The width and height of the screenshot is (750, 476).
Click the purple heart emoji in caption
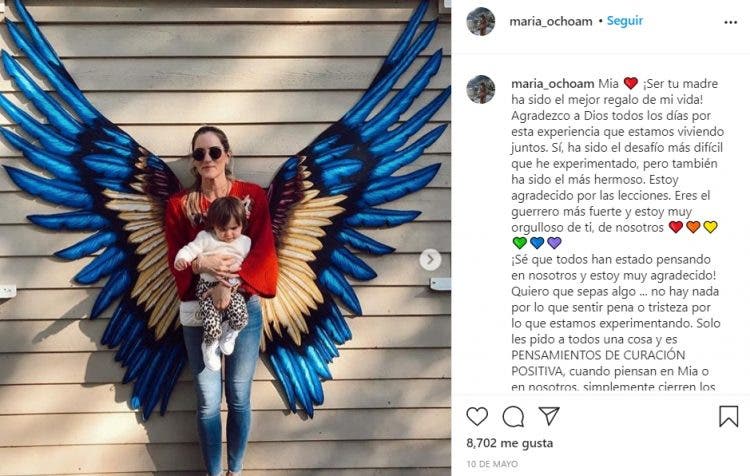tap(554, 243)
